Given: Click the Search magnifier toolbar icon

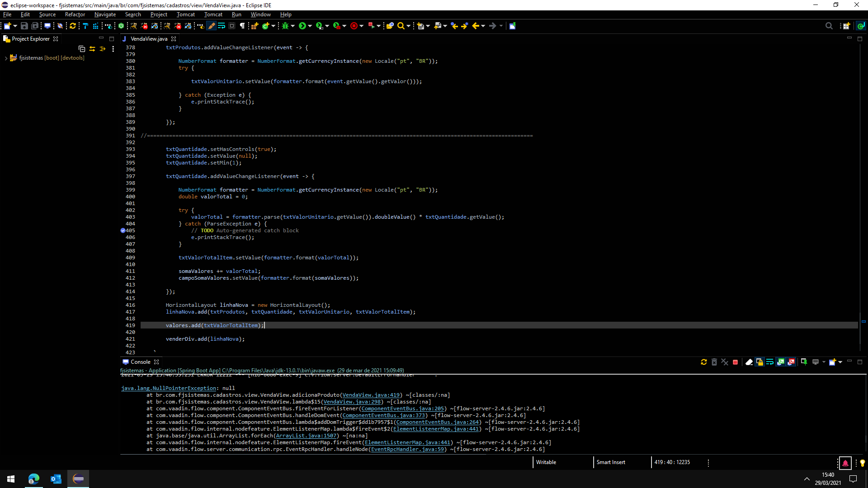Looking at the screenshot, I should tap(401, 26).
